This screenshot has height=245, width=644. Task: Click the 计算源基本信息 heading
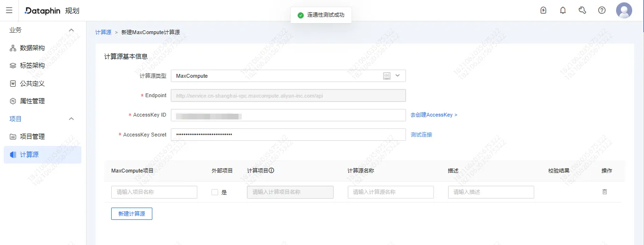point(126,56)
